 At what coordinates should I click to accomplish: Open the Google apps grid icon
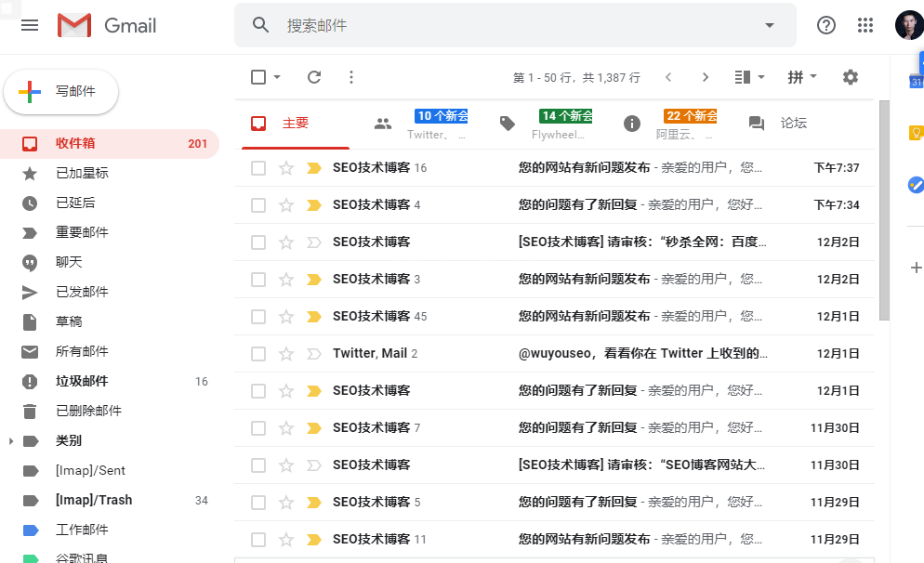(865, 25)
